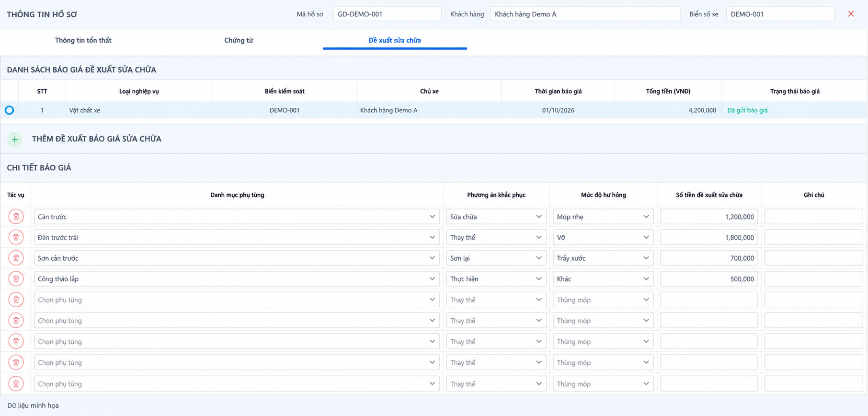
Task: Click the Ghi chú field for Cản trước
Action: (x=813, y=217)
